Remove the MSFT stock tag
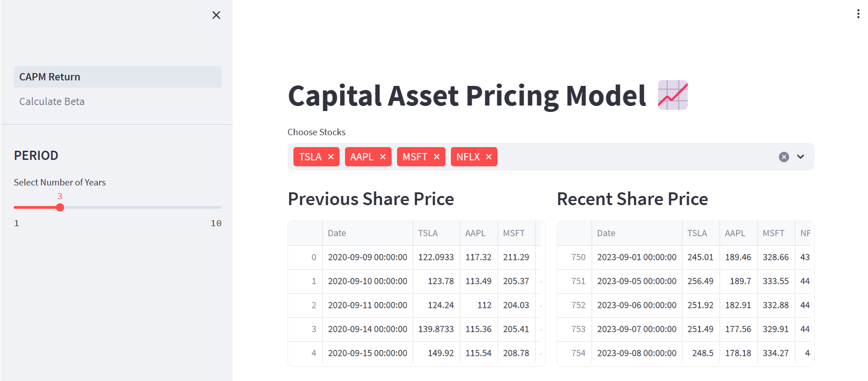Image resolution: width=868 pixels, height=381 pixels. coord(436,157)
